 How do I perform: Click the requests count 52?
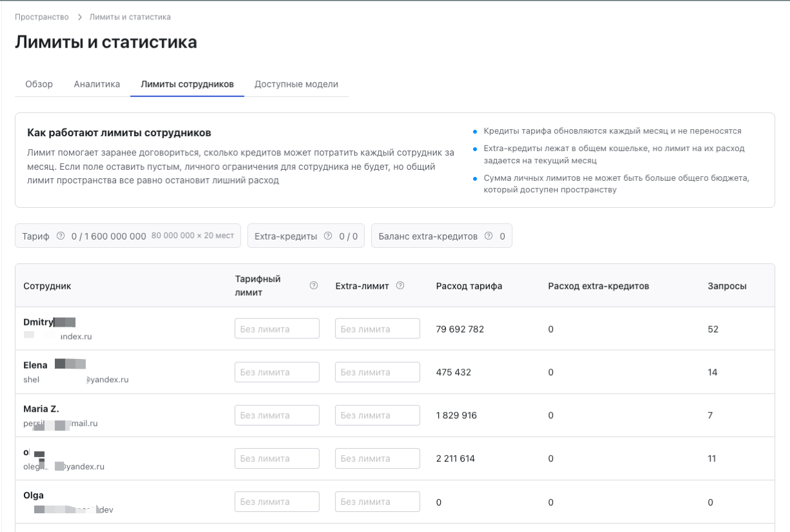pyautogui.click(x=713, y=329)
